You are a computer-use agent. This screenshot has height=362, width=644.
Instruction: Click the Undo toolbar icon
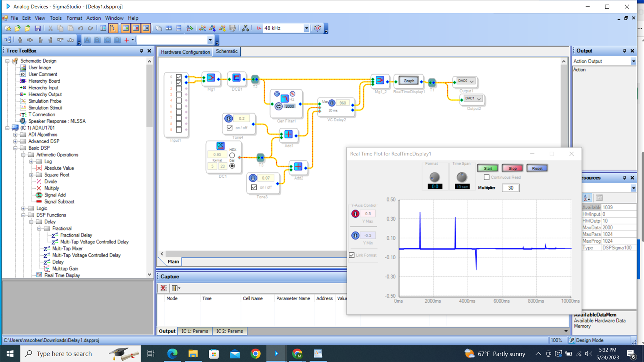tap(80, 28)
